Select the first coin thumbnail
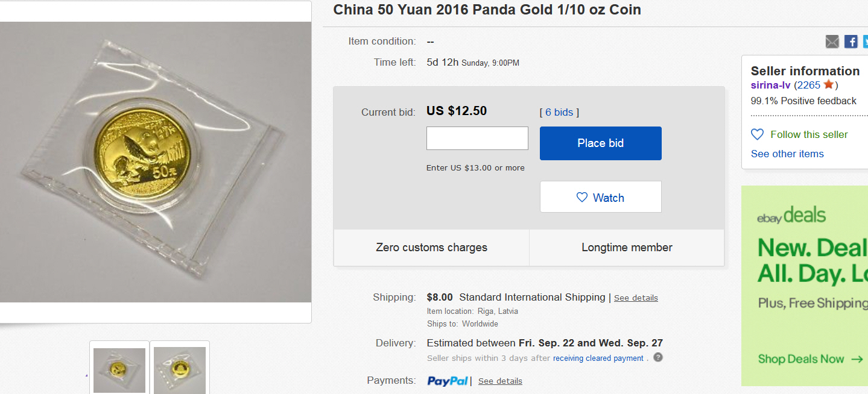868x394 pixels. 119,370
